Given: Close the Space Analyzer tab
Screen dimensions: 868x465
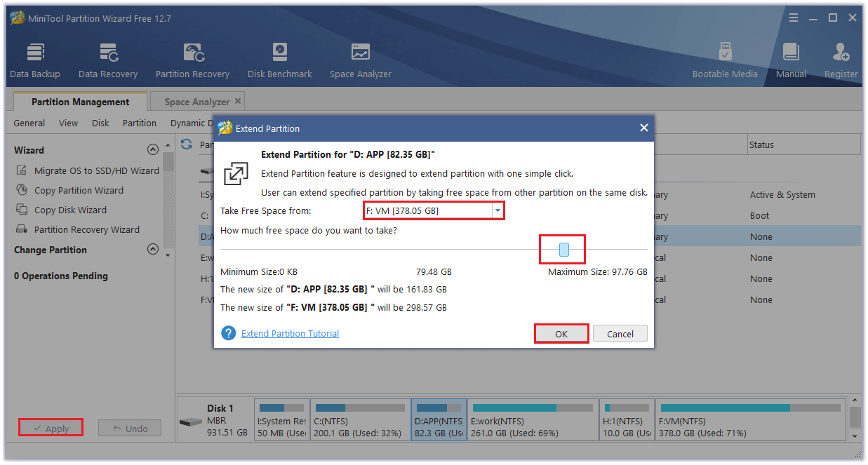Looking at the screenshot, I should click(x=238, y=101).
